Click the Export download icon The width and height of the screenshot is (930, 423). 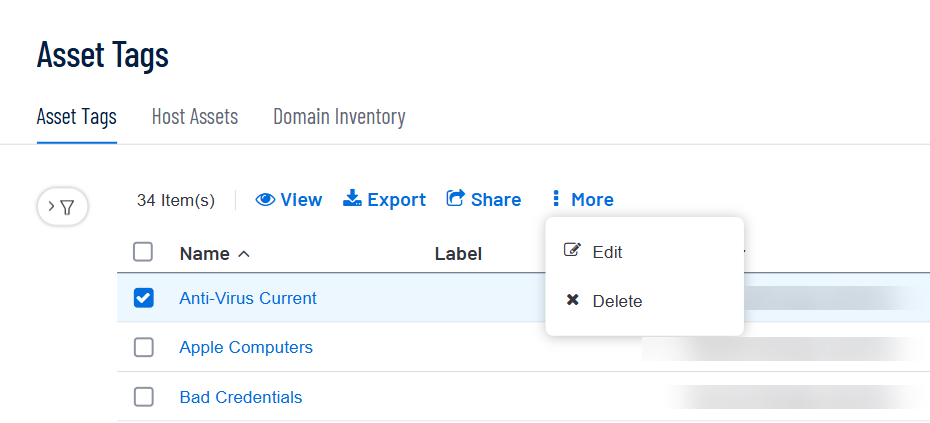(x=352, y=199)
